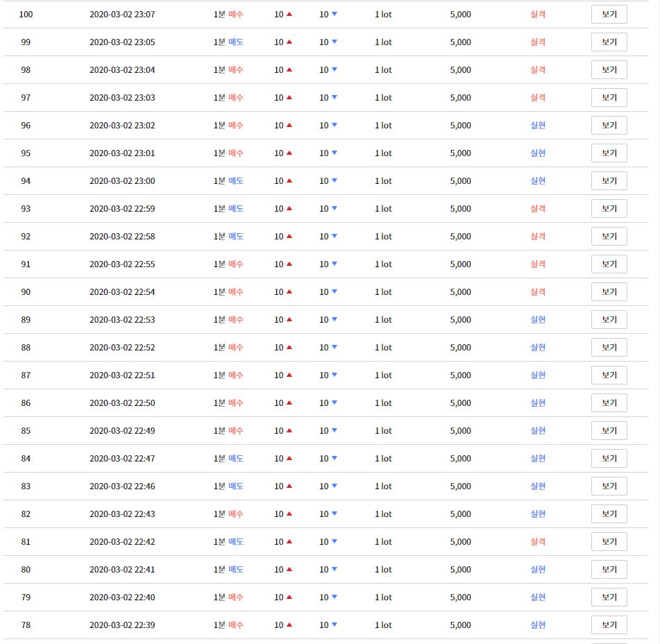Click 보기 for row 80
This screenshot has width=660, height=644.
click(x=609, y=570)
